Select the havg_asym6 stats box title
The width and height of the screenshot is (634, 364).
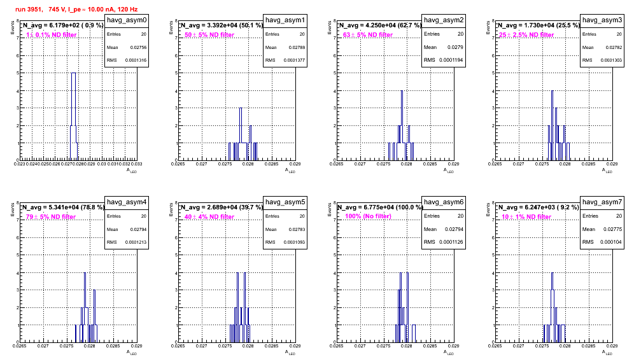point(444,202)
